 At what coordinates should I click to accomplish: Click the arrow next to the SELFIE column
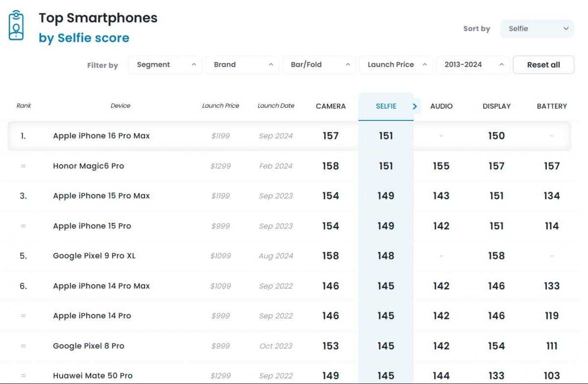[415, 106]
